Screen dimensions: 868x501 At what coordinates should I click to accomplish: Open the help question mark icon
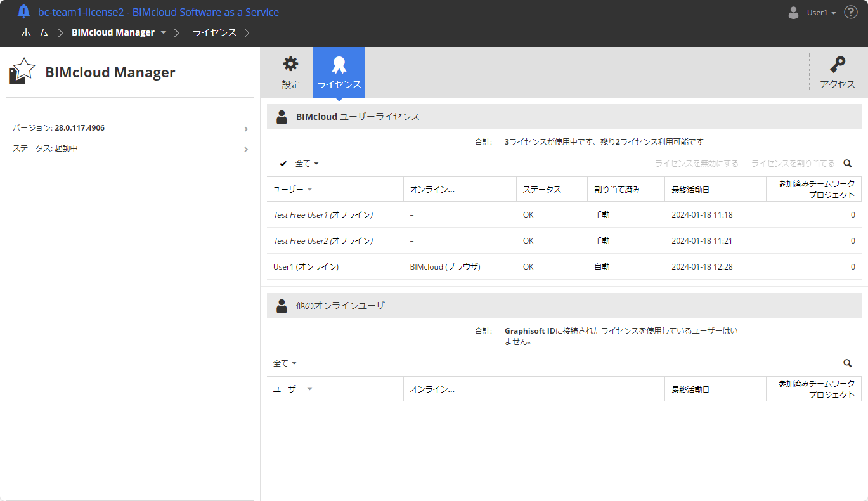point(850,12)
